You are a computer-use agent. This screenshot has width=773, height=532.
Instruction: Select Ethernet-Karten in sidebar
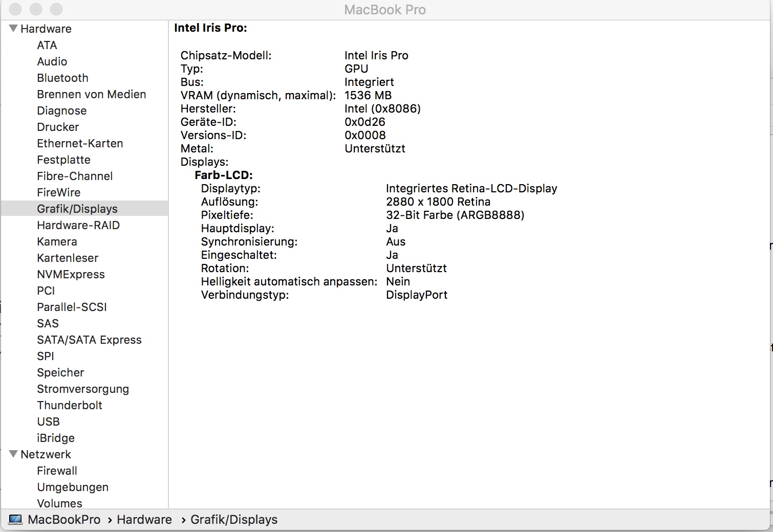[x=80, y=143]
